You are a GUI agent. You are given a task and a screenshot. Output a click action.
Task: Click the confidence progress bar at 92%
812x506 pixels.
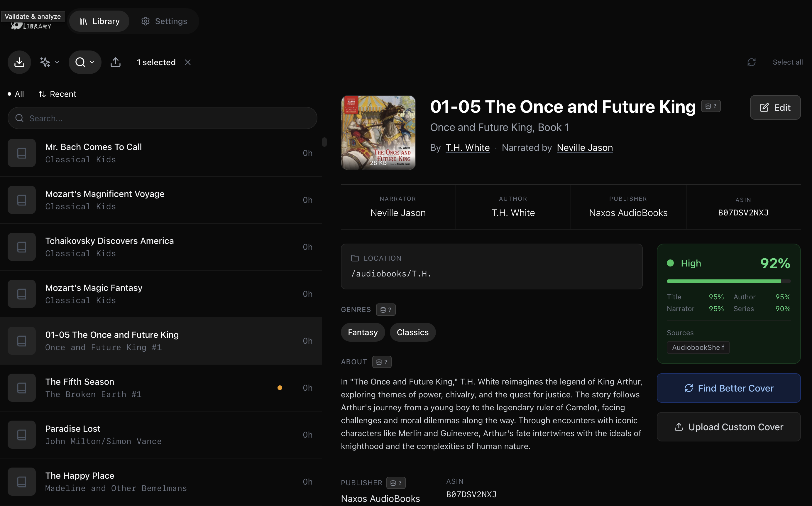728,281
